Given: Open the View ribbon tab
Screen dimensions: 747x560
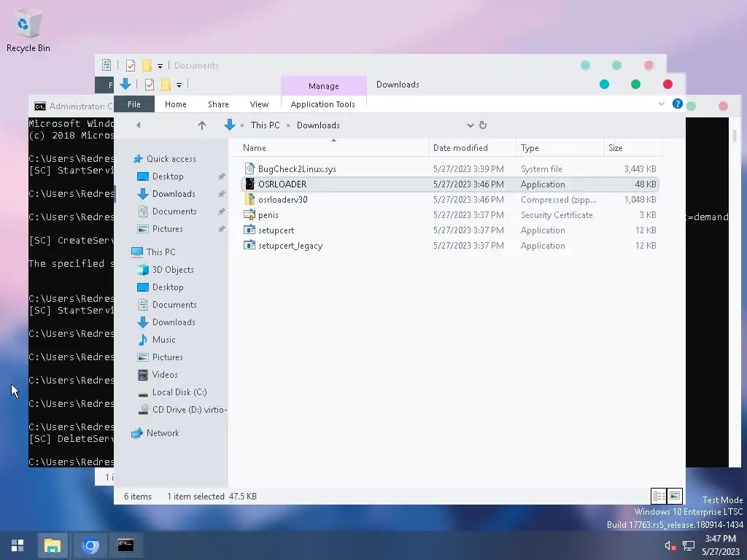Looking at the screenshot, I should pos(259,104).
